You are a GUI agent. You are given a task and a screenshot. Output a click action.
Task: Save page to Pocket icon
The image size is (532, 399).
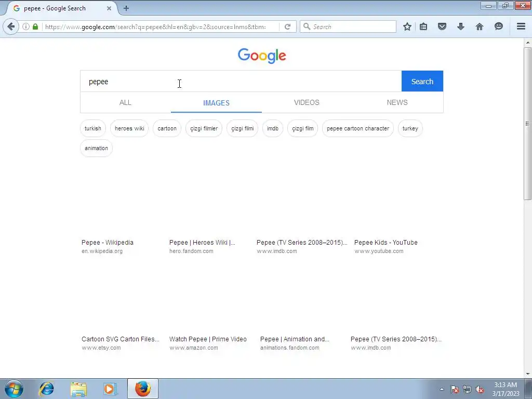(442, 26)
